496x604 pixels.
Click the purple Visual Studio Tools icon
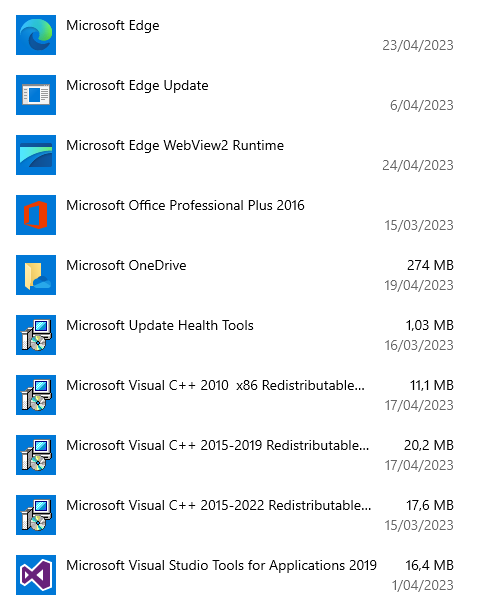point(36,575)
